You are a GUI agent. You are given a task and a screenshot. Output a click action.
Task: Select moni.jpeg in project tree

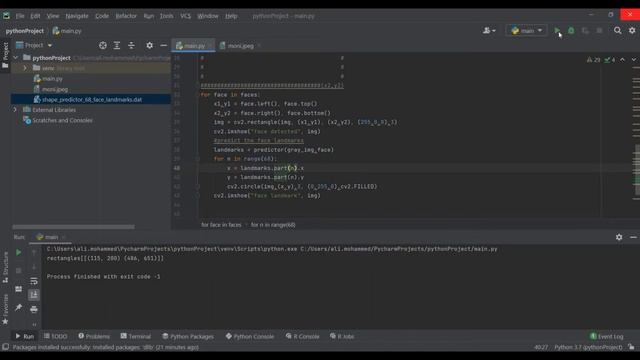coord(55,89)
